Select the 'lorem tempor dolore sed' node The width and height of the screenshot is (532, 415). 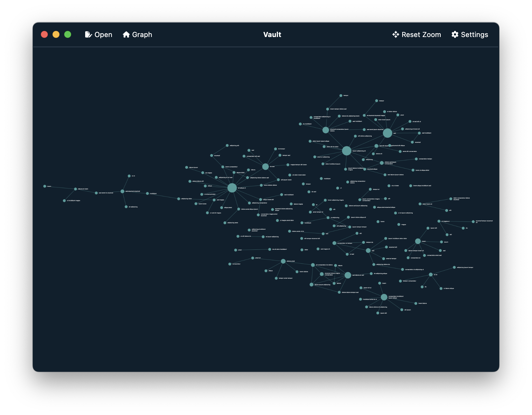tap(328, 109)
